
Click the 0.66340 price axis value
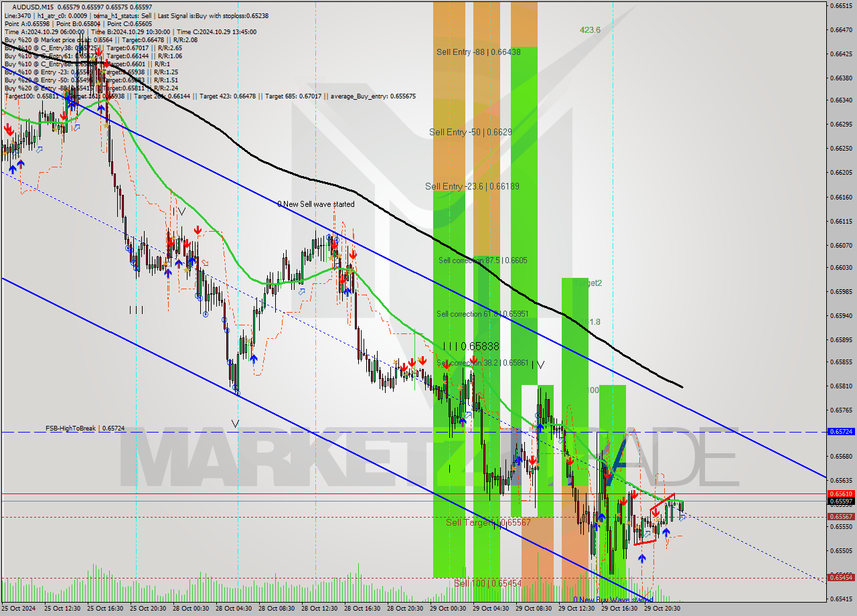[841, 100]
